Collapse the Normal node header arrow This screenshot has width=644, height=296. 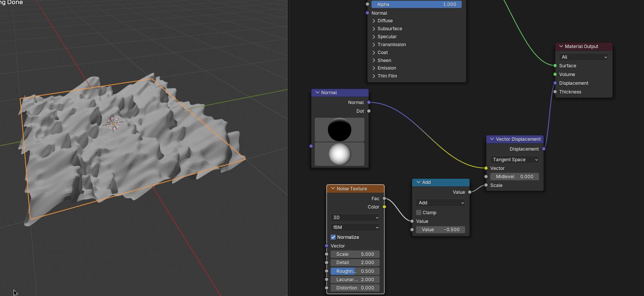click(317, 93)
